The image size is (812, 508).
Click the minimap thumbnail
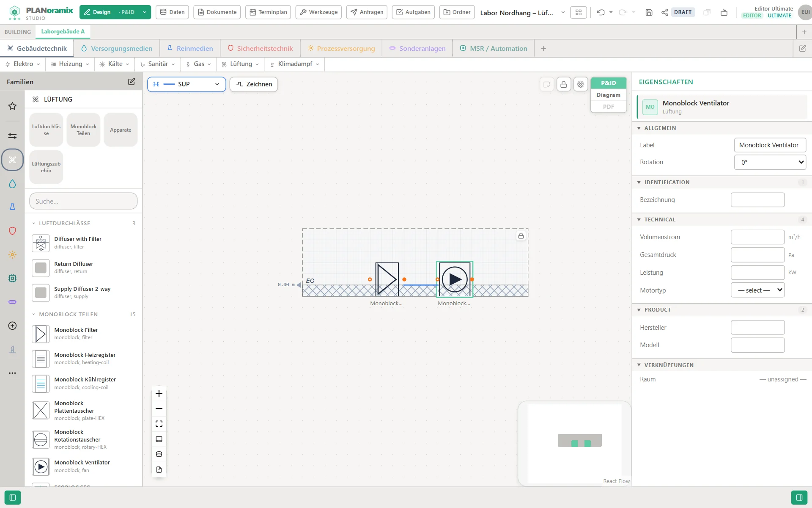coord(574,443)
